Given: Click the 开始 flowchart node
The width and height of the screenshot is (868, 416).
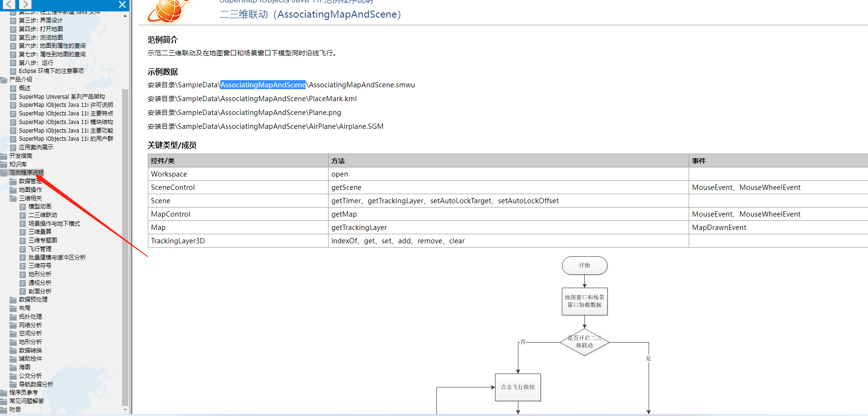Looking at the screenshot, I should [585, 266].
